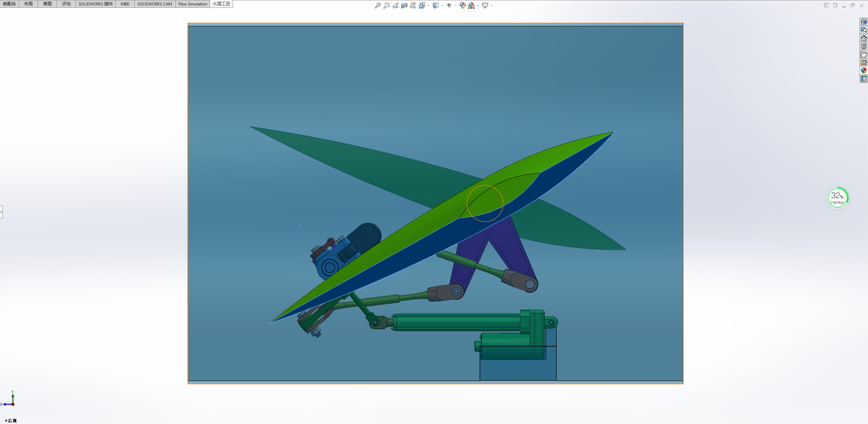Open the SOLIDWORKS CAM tab
868x424 pixels.
(x=155, y=4)
